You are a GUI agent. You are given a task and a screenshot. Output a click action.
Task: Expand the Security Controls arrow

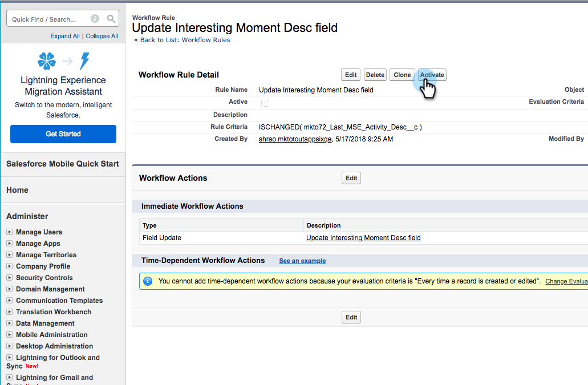9,278
